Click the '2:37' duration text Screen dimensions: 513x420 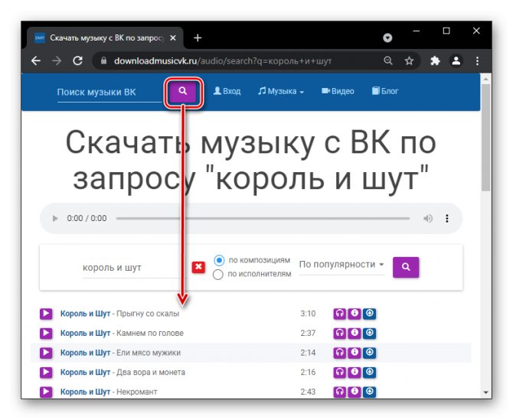[x=308, y=333]
